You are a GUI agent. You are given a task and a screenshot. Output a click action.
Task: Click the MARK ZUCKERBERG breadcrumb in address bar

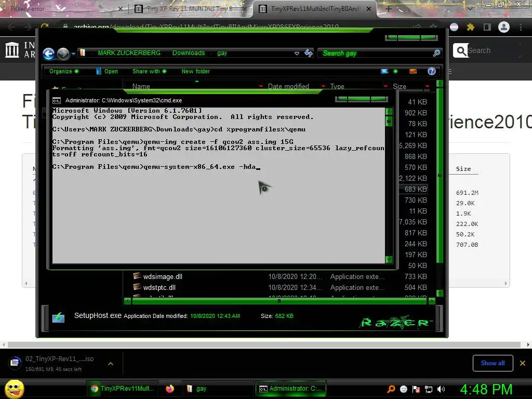click(x=129, y=53)
